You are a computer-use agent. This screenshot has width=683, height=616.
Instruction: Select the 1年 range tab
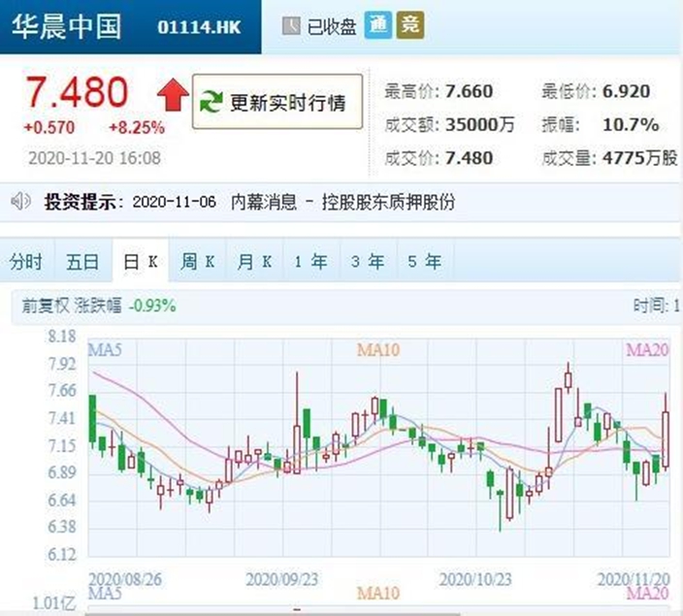click(x=311, y=261)
